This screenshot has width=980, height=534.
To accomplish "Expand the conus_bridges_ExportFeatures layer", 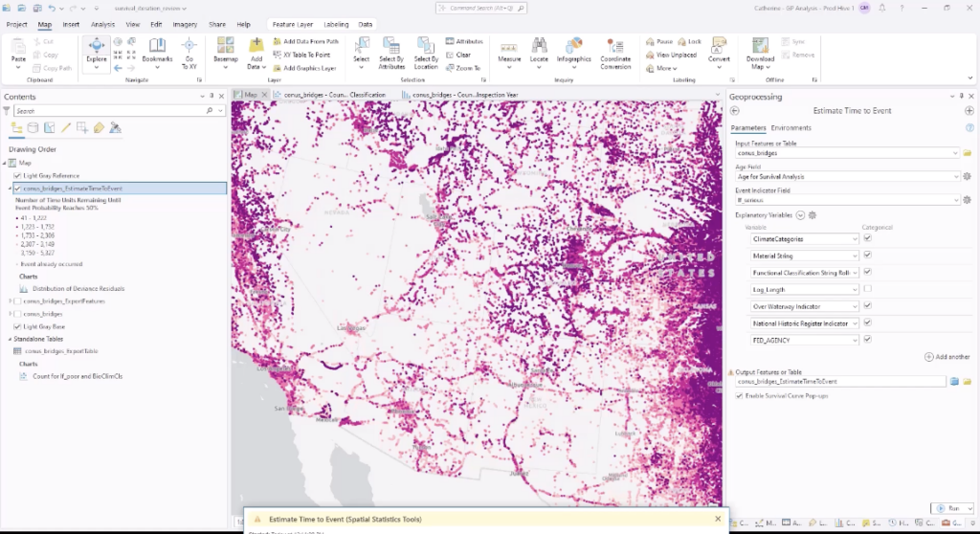I will [10, 301].
